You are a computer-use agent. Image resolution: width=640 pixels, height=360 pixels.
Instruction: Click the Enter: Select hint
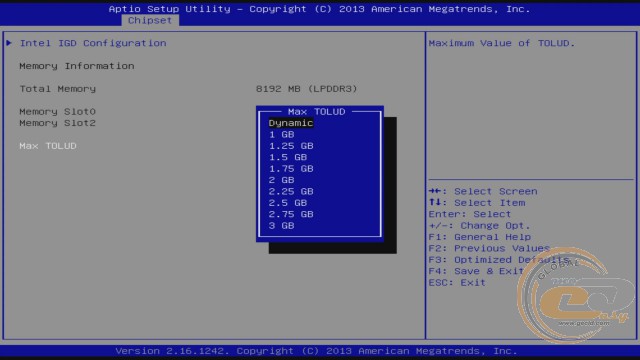pos(470,214)
